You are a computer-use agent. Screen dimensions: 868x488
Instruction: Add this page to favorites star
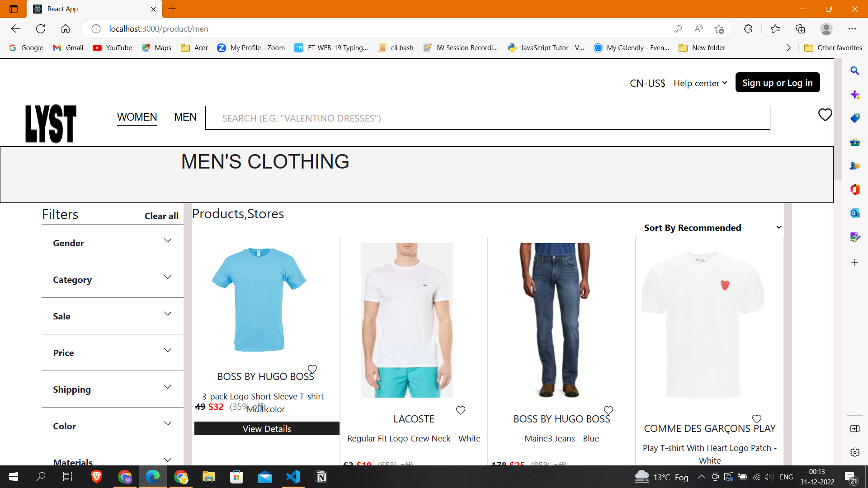pyautogui.click(x=719, y=29)
